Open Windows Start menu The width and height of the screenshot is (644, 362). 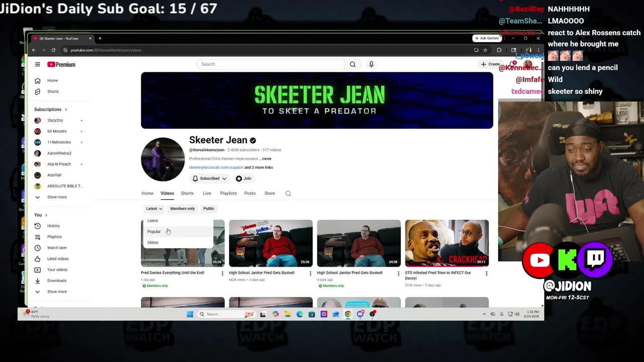click(190, 314)
